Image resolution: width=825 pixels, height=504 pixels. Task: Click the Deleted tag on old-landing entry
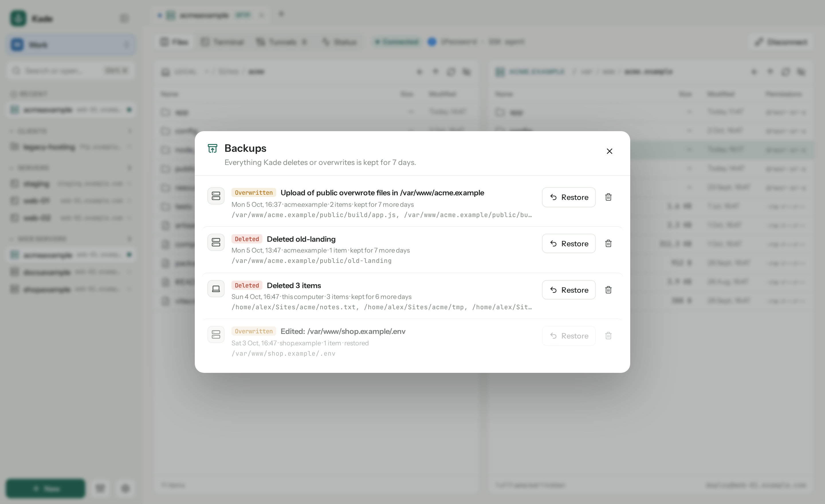point(247,239)
